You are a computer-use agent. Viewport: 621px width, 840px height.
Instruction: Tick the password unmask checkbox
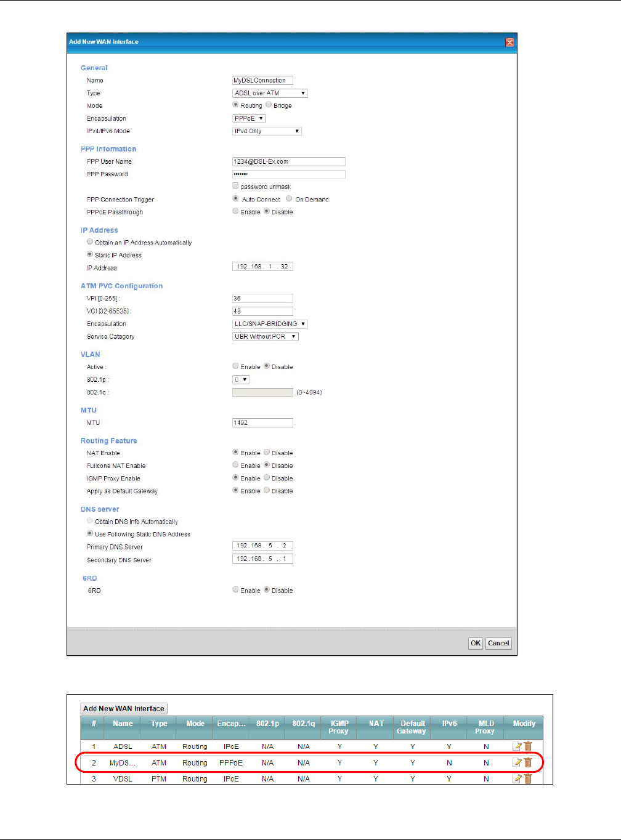click(x=235, y=186)
